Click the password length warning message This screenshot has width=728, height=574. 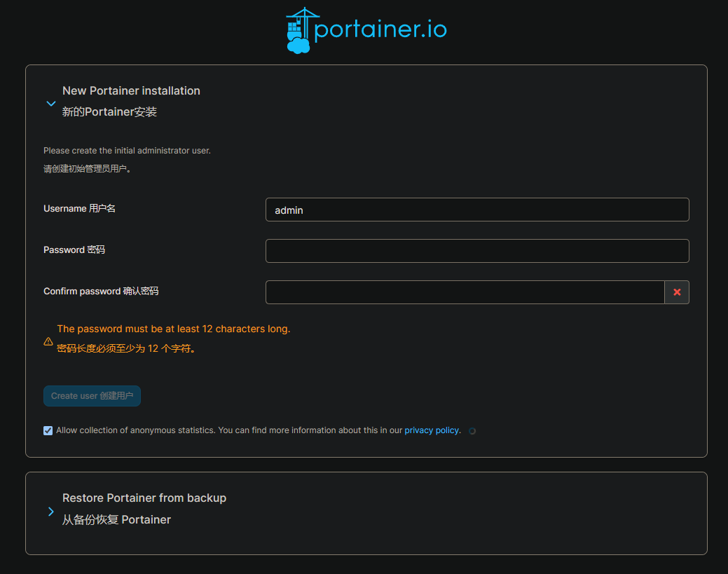(174, 328)
